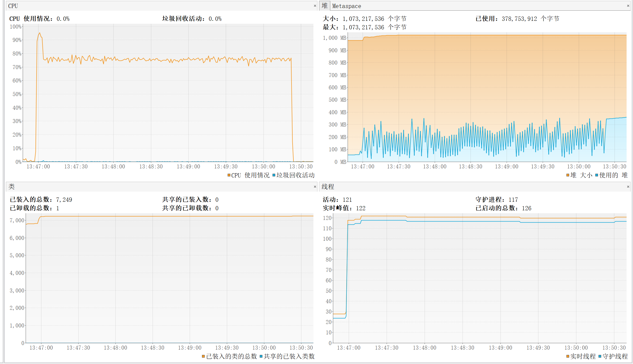This screenshot has height=364, width=633.
Task: Click the 已卸载的总数 1 value
Action: point(58,208)
